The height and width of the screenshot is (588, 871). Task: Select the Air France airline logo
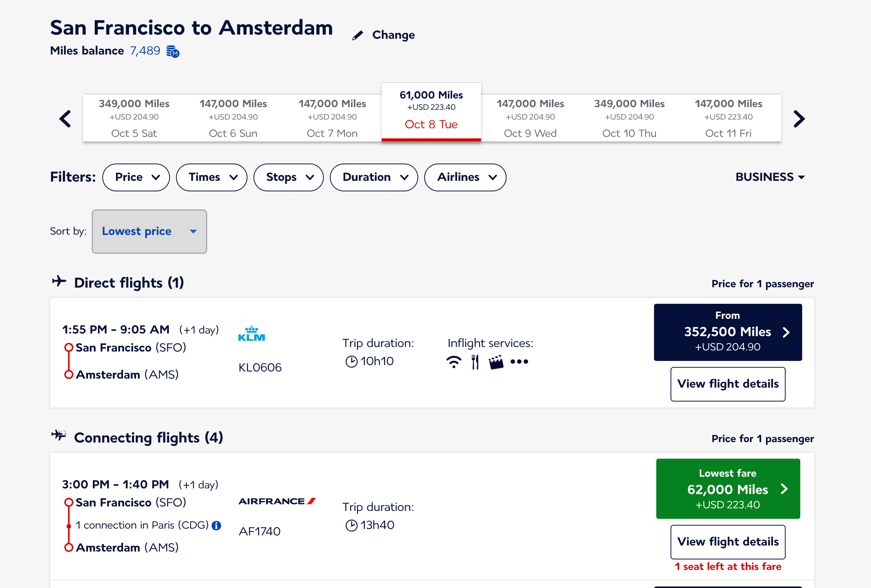point(277,501)
